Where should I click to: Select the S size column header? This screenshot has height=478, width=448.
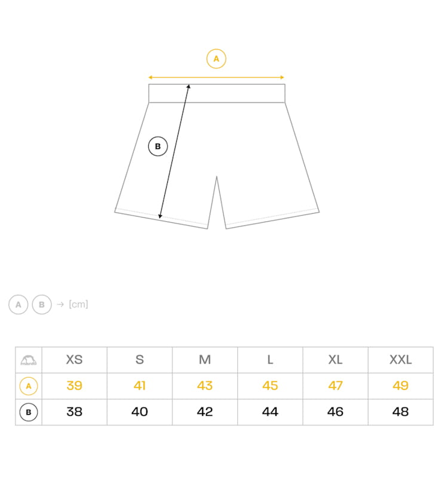pos(140,360)
